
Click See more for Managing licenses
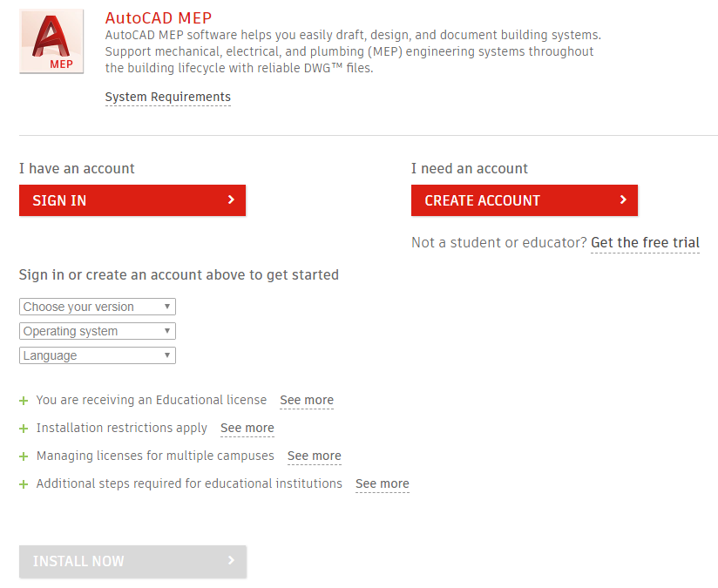[x=314, y=456]
